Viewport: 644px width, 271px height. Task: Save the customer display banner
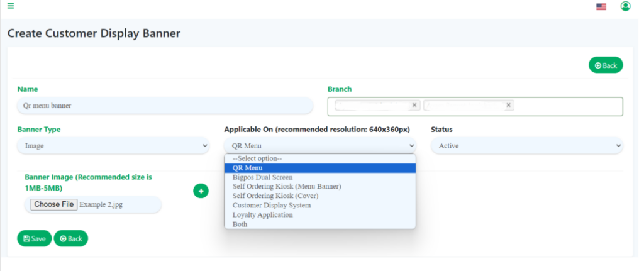click(x=34, y=239)
